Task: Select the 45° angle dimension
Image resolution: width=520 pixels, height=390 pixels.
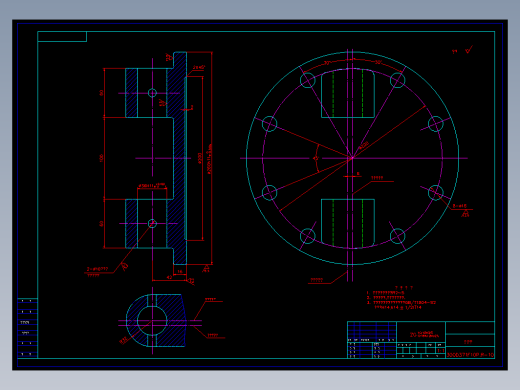Action: 316,158
